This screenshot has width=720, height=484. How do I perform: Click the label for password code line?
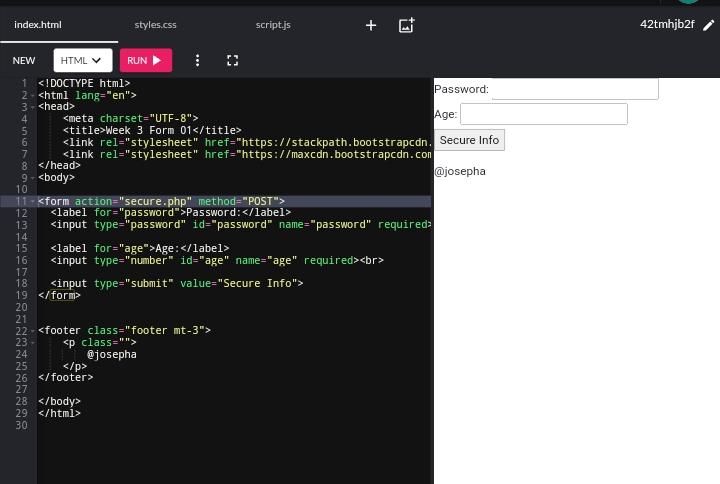pyautogui.click(x=170, y=213)
